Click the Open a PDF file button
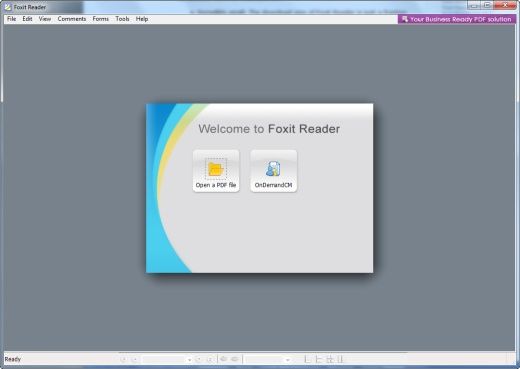The height and width of the screenshot is (369, 520). pyautogui.click(x=216, y=171)
